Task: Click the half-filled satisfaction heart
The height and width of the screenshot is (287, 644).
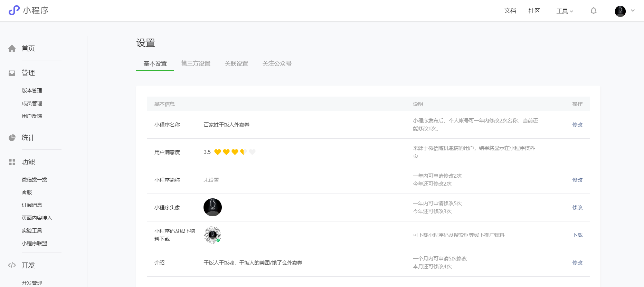Action: 244,152
